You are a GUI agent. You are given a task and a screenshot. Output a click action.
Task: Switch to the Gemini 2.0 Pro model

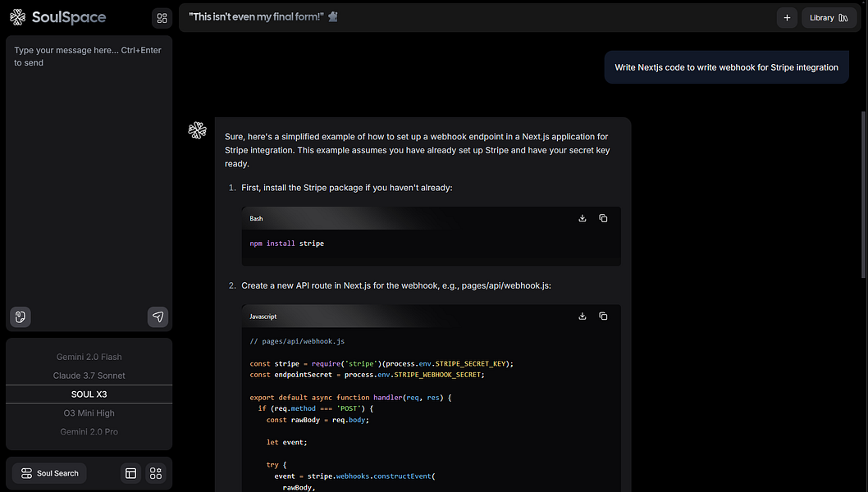click(x=89, y=431)
